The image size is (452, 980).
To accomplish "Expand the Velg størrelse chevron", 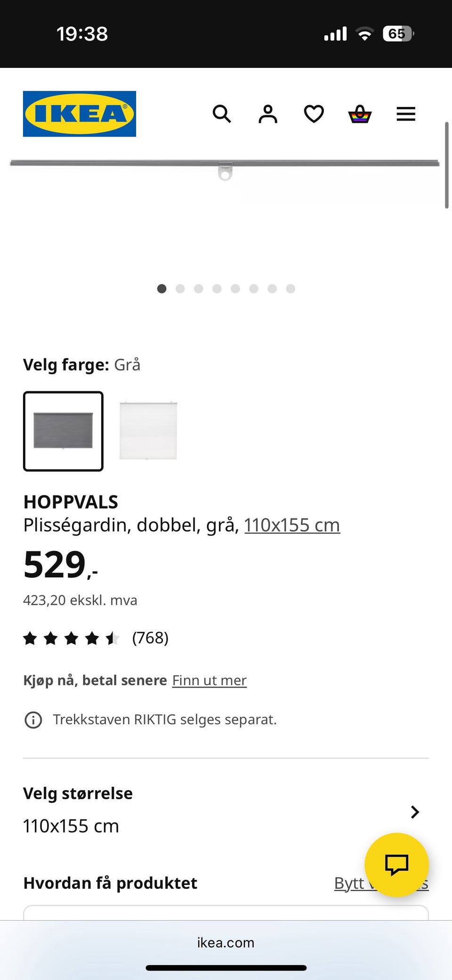I will pos(415,812).
